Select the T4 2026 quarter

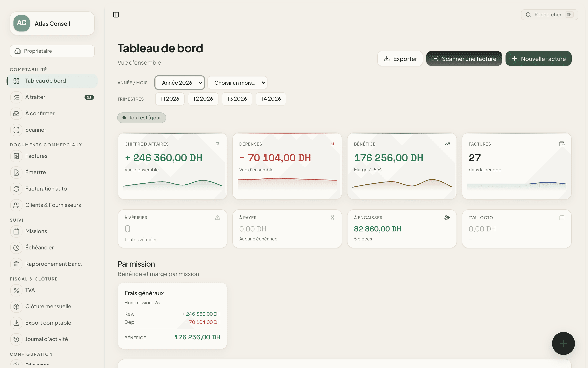click(271, 99)
